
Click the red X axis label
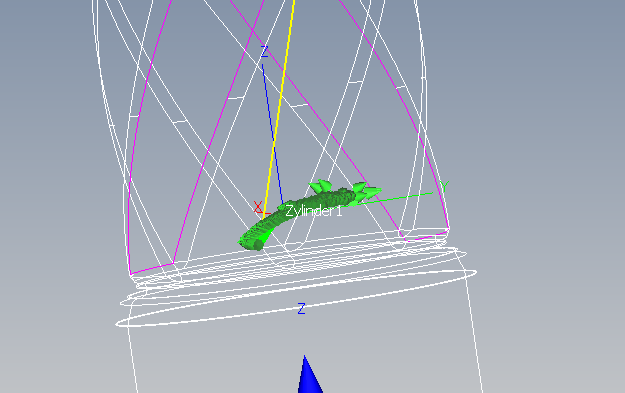pos(258,207)
